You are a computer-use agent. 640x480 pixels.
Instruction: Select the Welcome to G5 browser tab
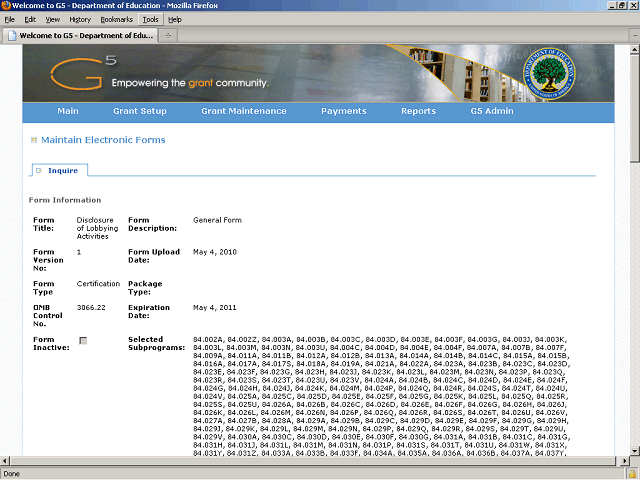click(81, 36)
